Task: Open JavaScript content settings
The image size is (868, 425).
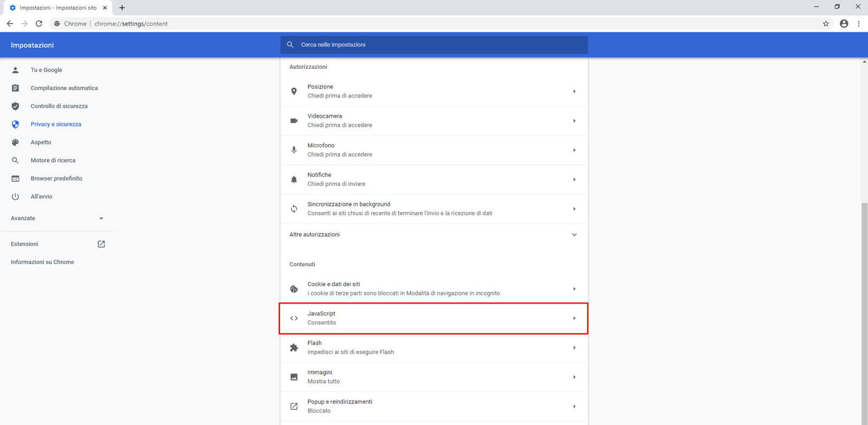Action: click(x=433, y=318)
